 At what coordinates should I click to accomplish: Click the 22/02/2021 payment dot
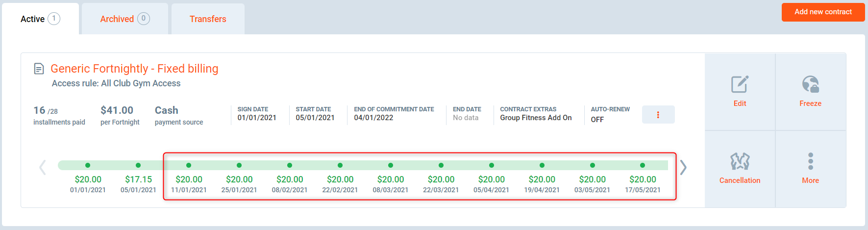pos(340,165)
